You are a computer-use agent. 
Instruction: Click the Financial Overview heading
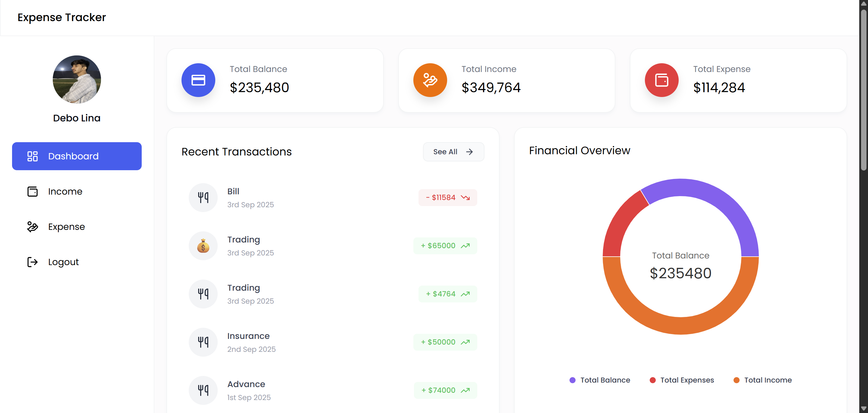coord(579,150)
